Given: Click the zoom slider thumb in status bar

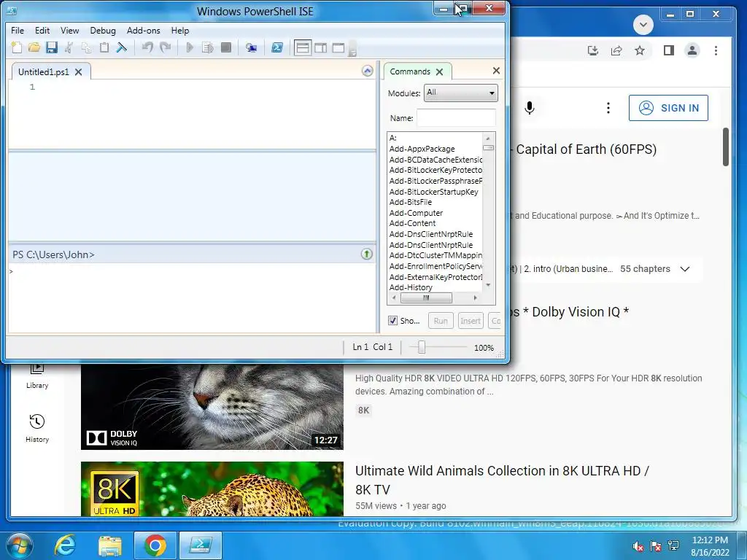Looking at the screenshot, I should click(421, 347).
